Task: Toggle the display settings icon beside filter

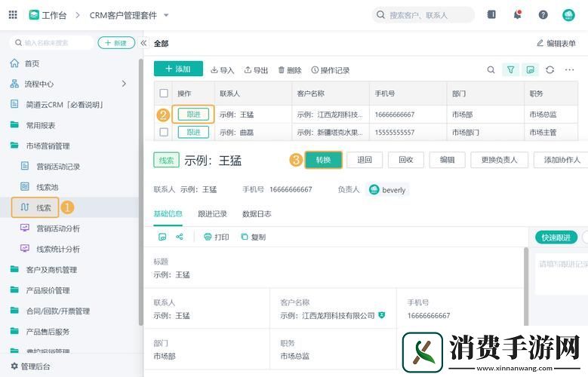Action: click(x=530, y=69)
